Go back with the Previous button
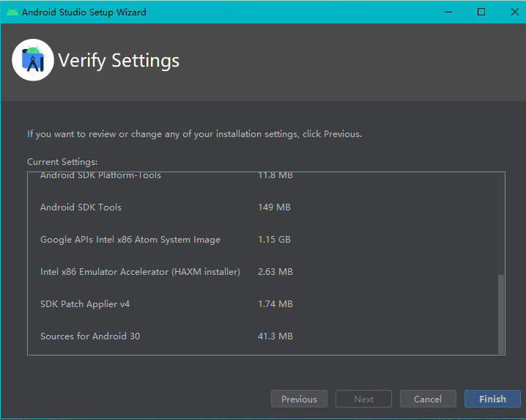This screenshot has height=420, width=526. 299,399
